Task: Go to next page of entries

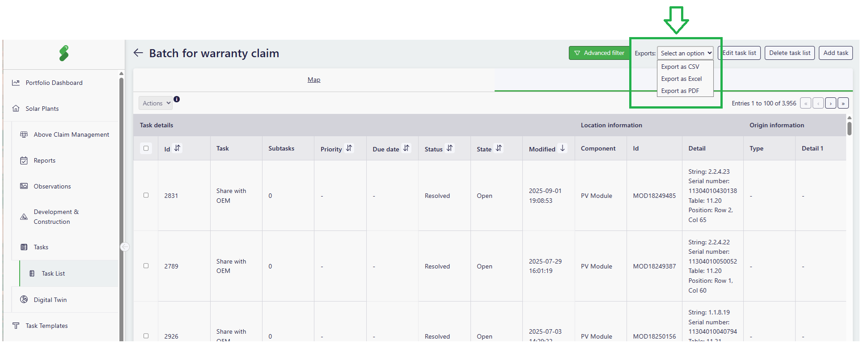Action: pos(831,103)
